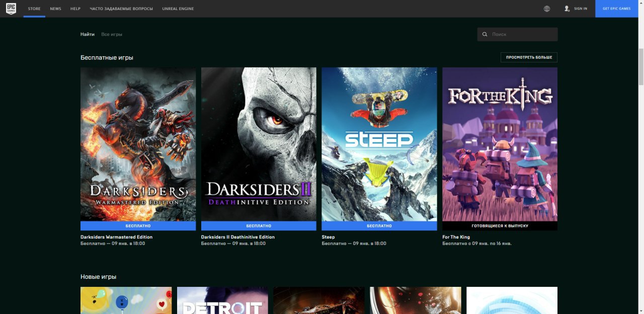Screen dimensions: 644x314
Task: Click Бесплатно bar under Darksiders Warmastered
Action: coord(138,226)
